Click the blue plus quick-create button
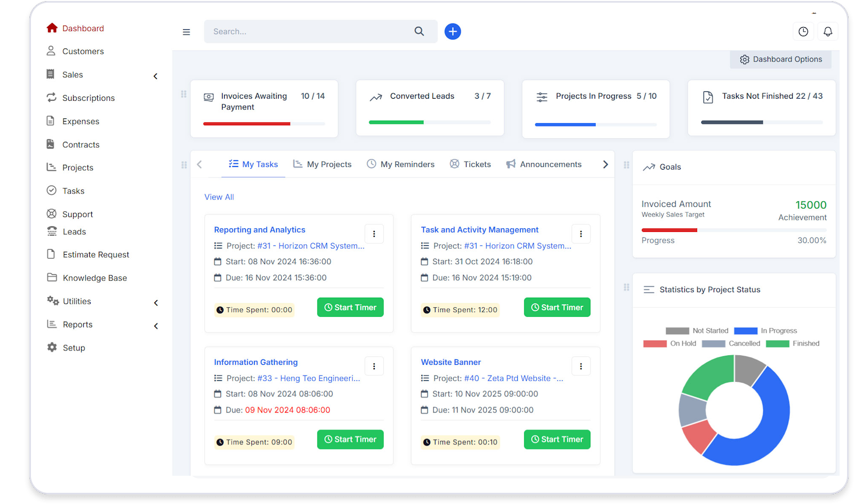The image size is (854, 504). tap(453, 31)
